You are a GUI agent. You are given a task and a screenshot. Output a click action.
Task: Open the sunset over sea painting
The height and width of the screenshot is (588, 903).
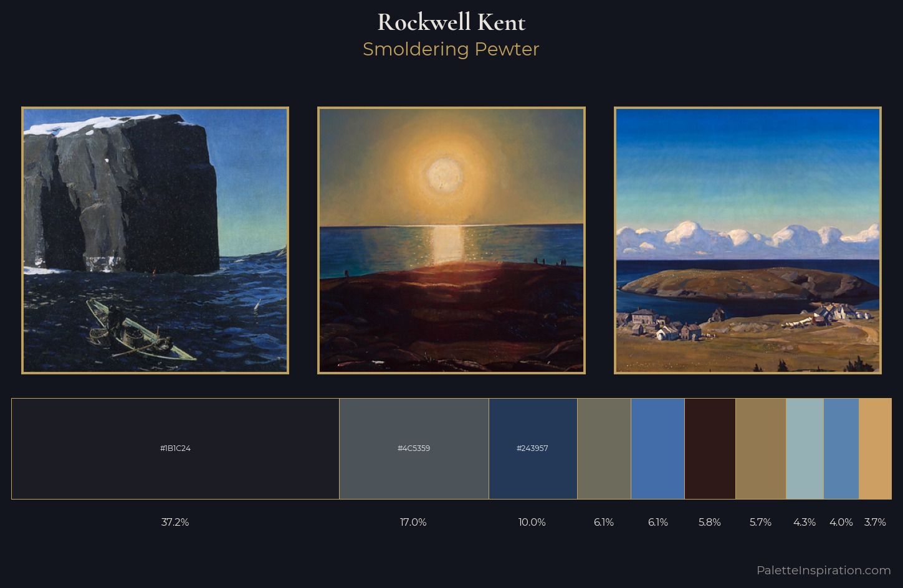click(x=451, y=240)
